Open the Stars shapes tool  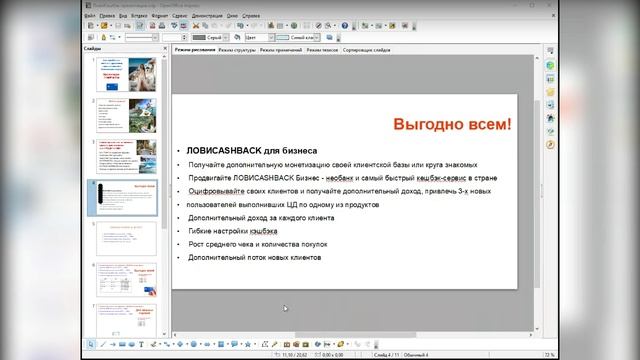248,344
